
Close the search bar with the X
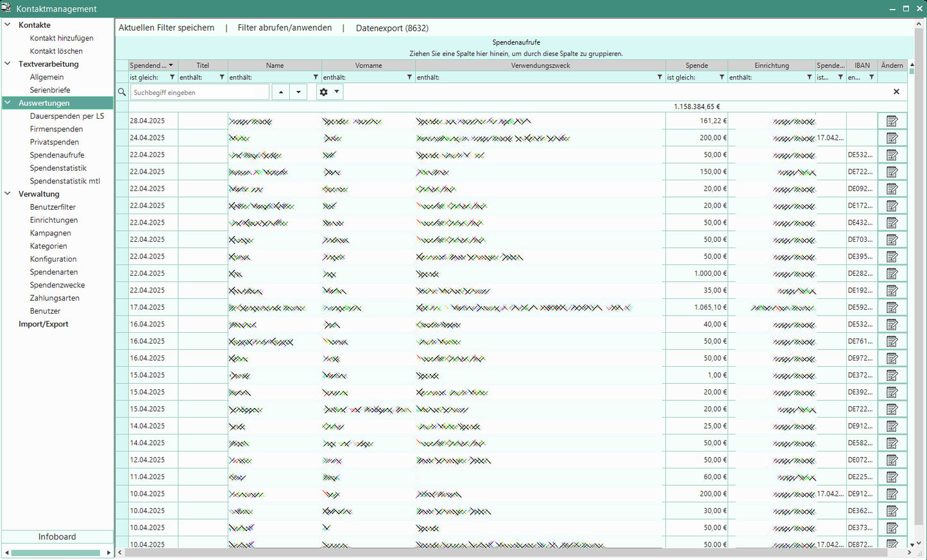[x=896, y=92]
